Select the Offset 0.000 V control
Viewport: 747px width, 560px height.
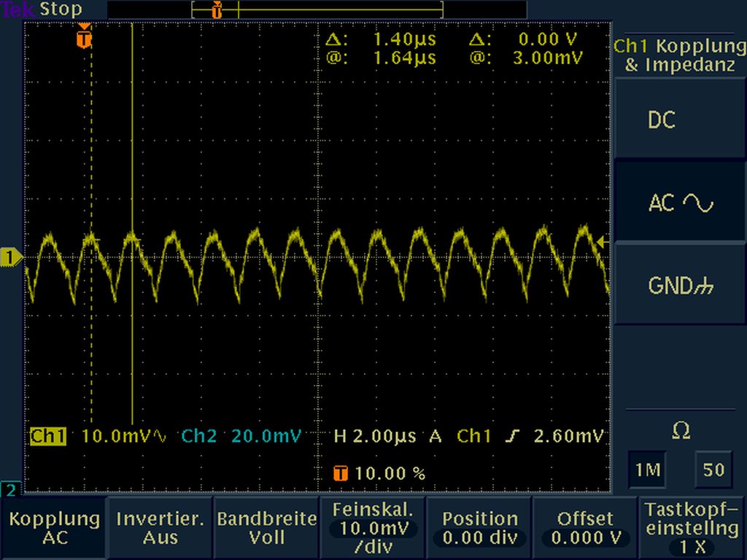point(586,528)
